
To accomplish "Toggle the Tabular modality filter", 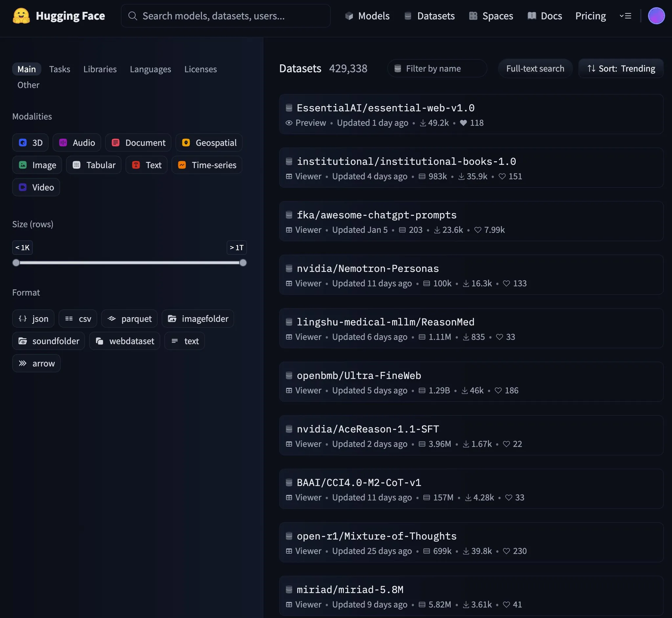I will point(94,165).
